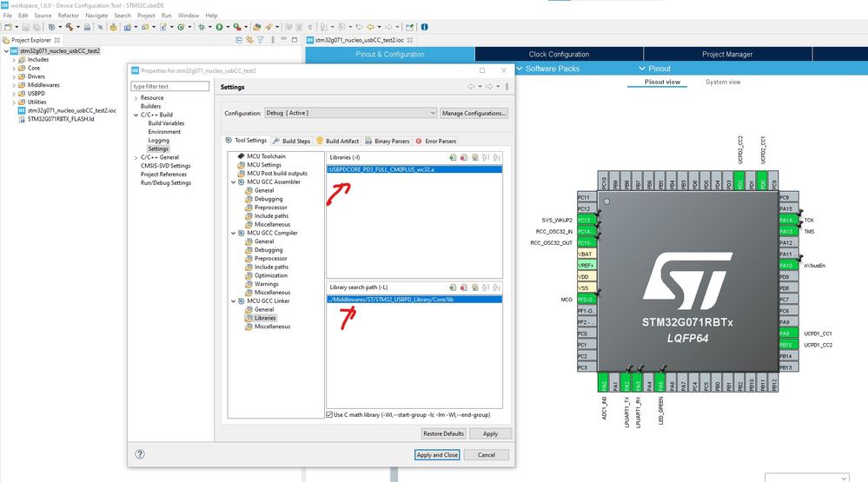Click Move Down icon in Library search path (-L)
This screenshot has width=868, height=482.
496,287
